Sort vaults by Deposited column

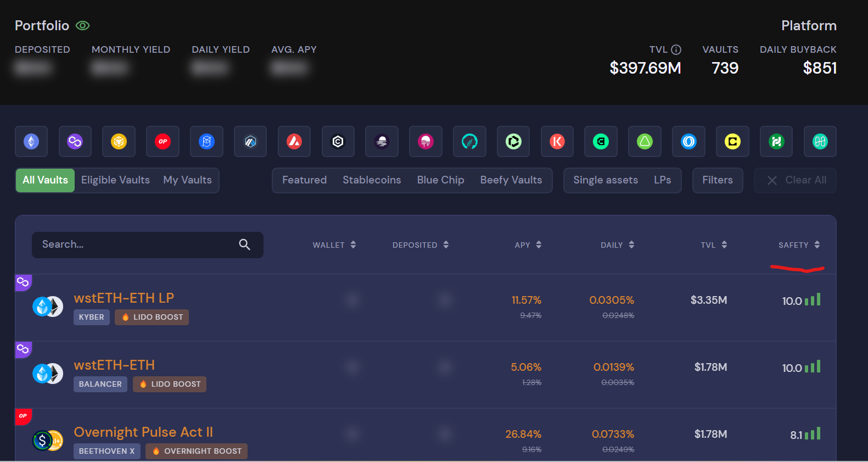[x=421, y=245]
